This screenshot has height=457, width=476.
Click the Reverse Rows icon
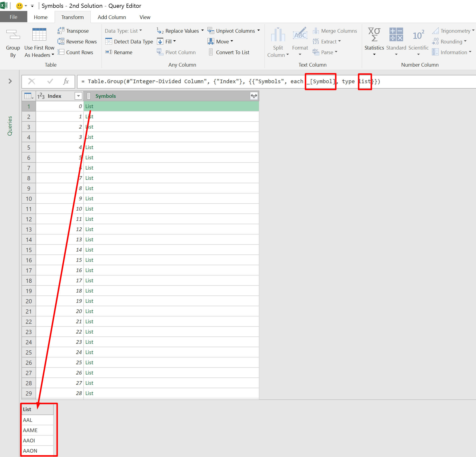pyautogui.click(x=61, y=41)
